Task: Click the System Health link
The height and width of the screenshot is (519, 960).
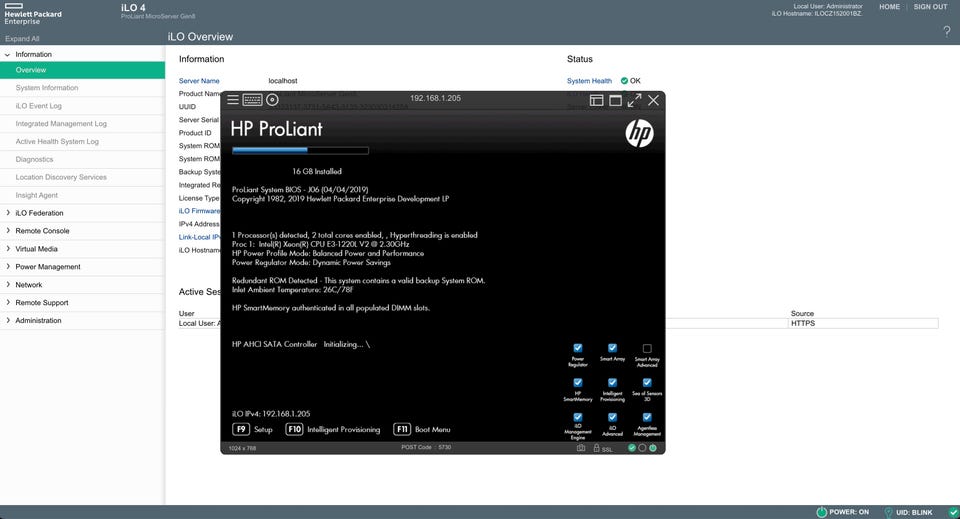Action: [589, 81]
